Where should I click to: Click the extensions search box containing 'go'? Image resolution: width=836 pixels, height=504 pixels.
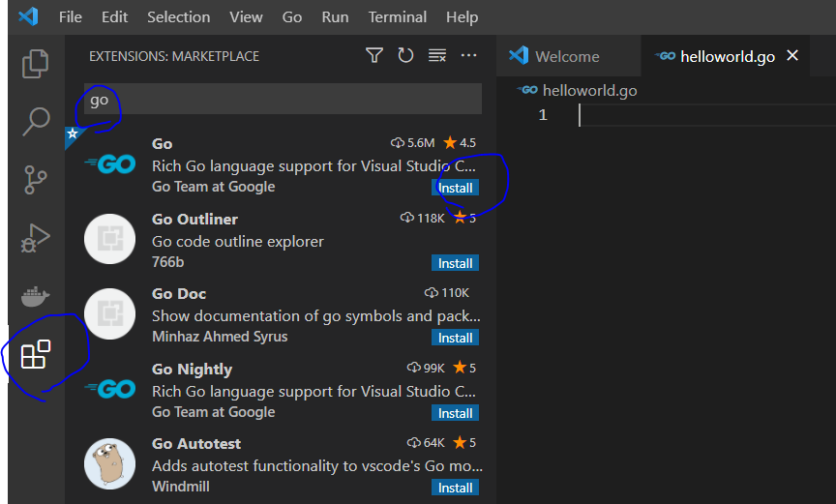[284, 99]
